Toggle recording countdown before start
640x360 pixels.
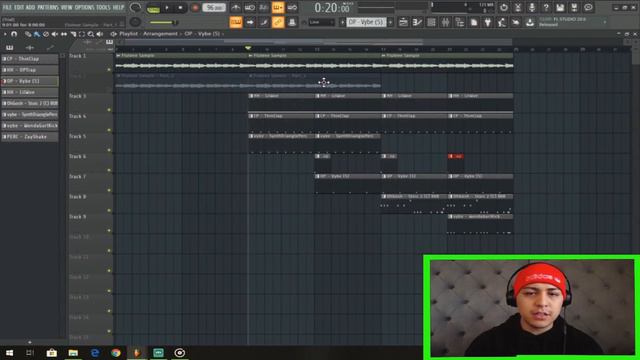[x=264, y=7]
